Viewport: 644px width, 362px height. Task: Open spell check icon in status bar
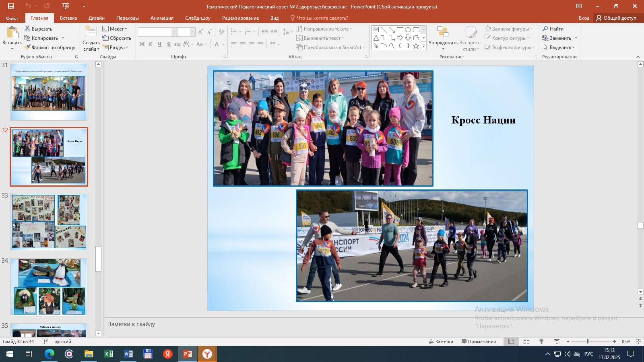(45, 341)
